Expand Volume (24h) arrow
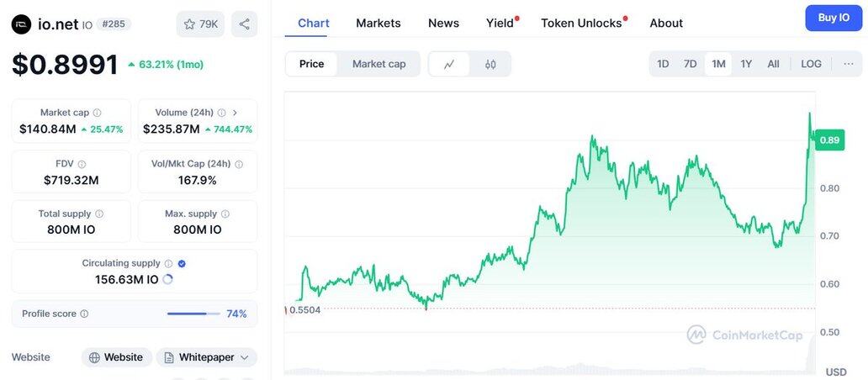Image resolution: width=868 pixels, height=380 pixels. pos(235,113)
